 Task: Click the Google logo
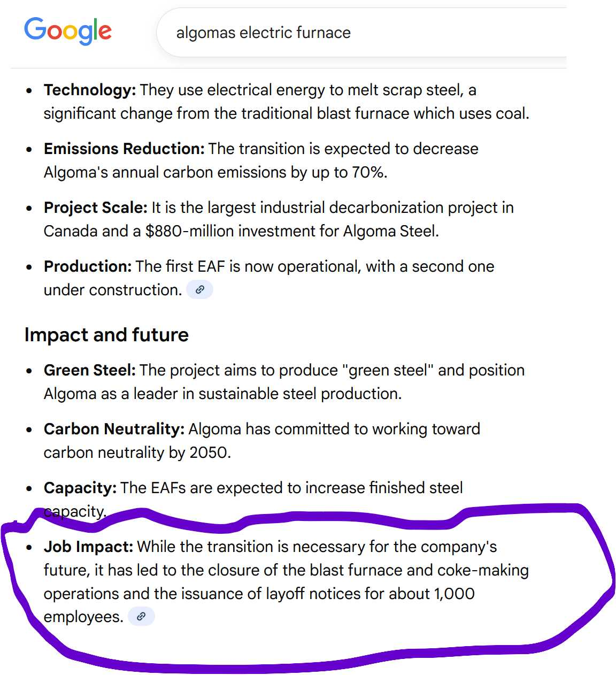point(68,31)
